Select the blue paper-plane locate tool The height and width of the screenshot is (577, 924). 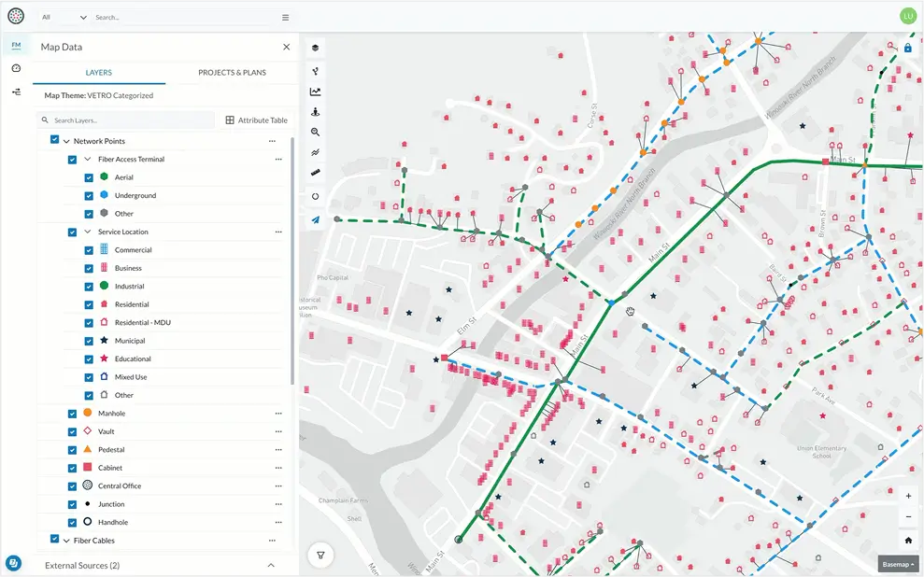(315, 220)
